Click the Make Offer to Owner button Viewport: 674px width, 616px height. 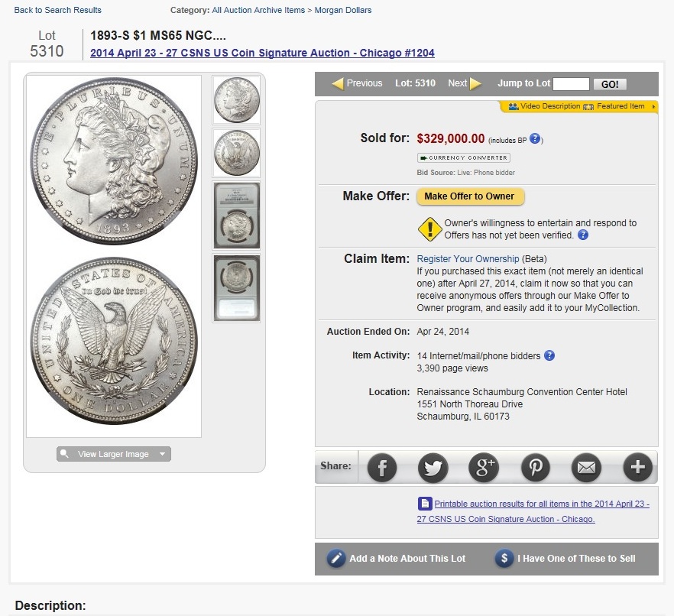pyautogui.click(x=470, y=196)
